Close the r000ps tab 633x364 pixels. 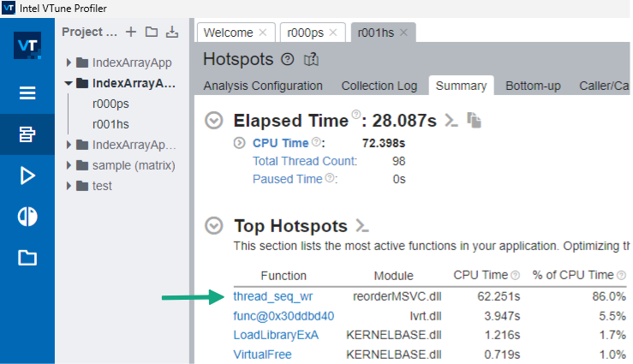(x=333, y=33)
